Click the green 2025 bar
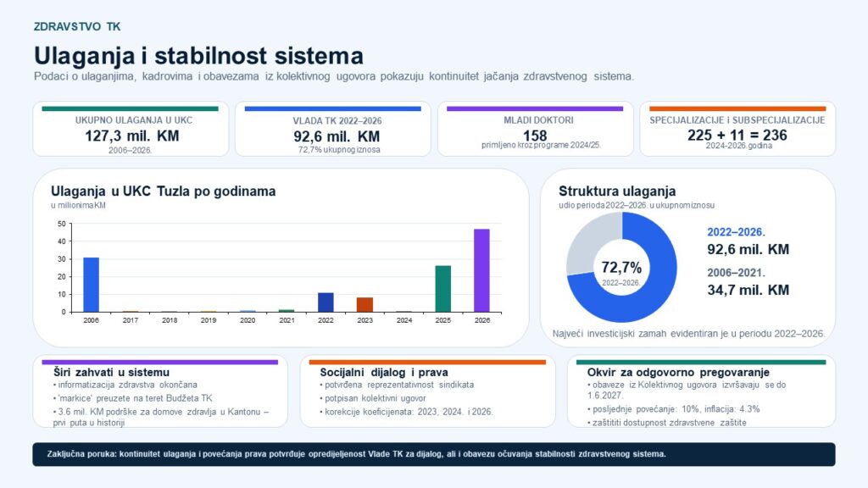 [x=442, y=289]
